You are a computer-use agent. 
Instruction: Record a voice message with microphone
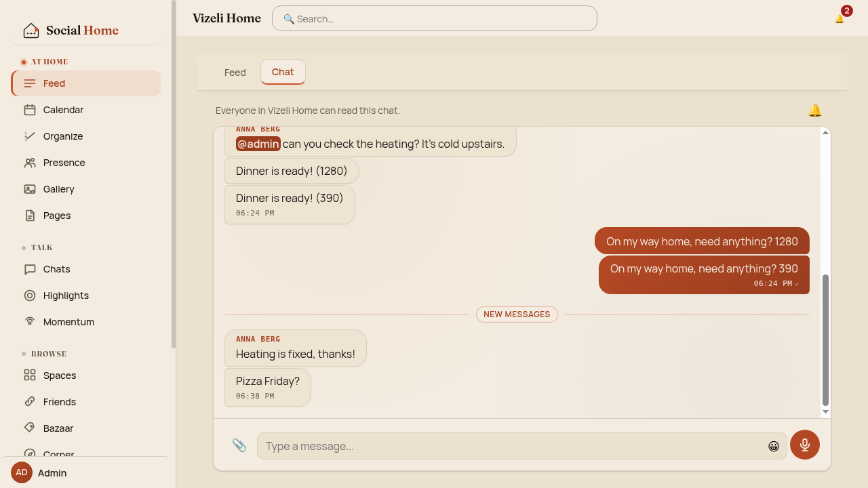coord(805,445)
